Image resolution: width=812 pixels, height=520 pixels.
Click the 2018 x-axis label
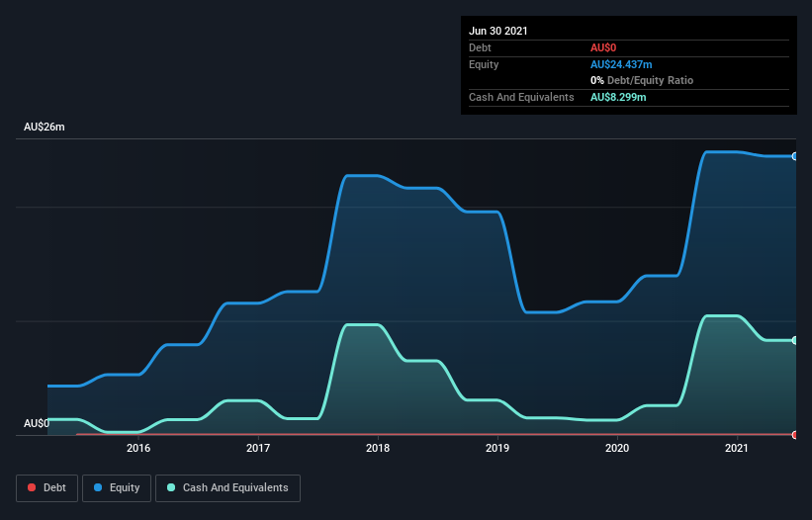point(378,448)
